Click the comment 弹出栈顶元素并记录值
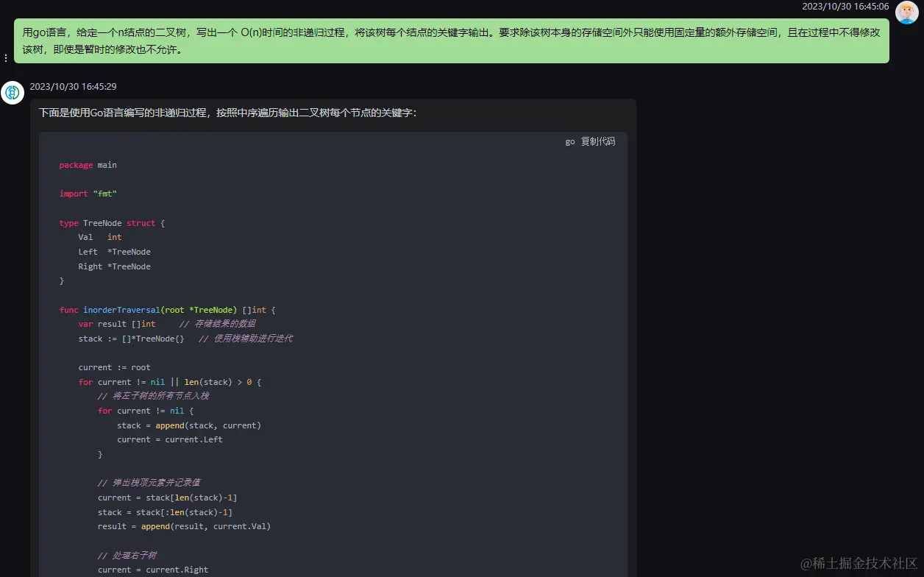 click(149, 483)
